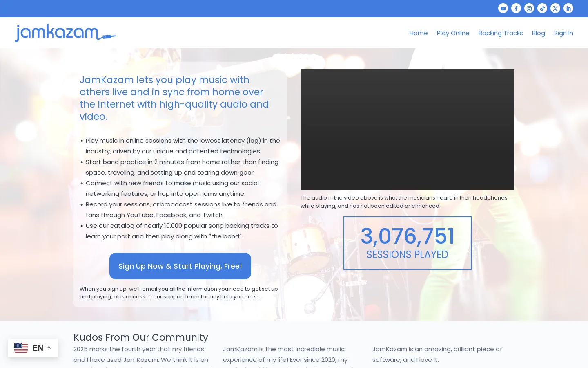The height and width of the screenshot is (368, 588).
Task: Click the US flag language icon
Action: 21,348
